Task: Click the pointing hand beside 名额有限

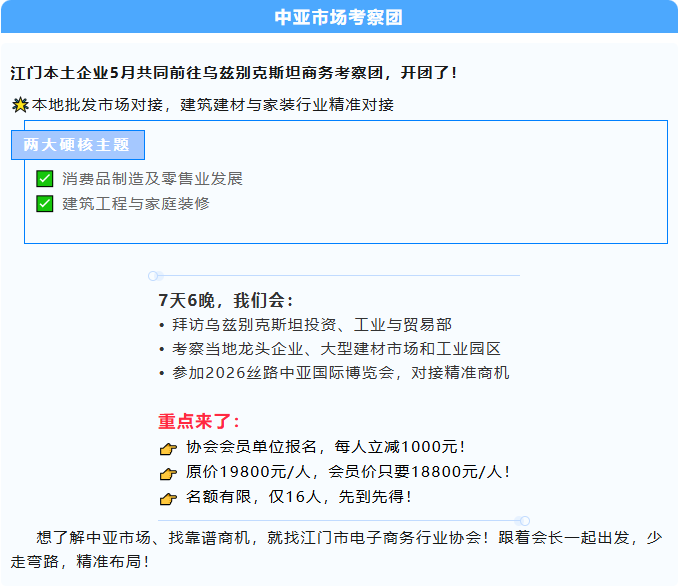Action: (168, 498)
